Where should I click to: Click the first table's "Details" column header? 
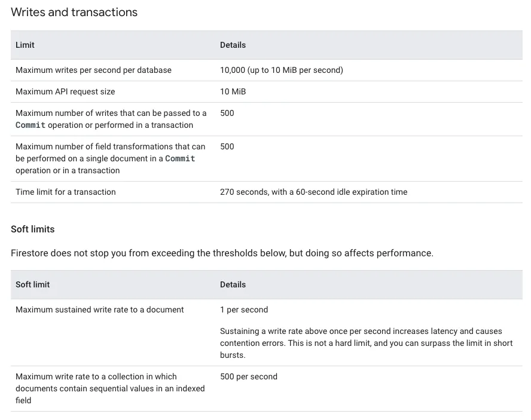pyautogui.click(x=233, y=45)
